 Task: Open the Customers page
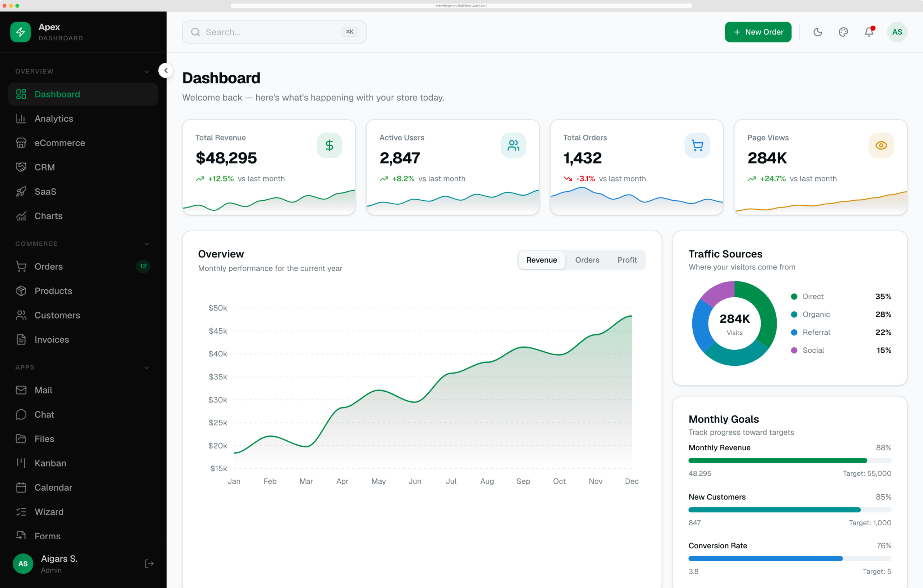coord(83,315)
